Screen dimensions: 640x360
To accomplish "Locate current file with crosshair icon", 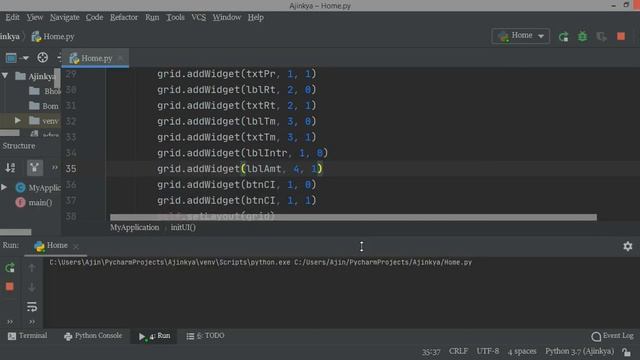I will click(x=42, y=58).
